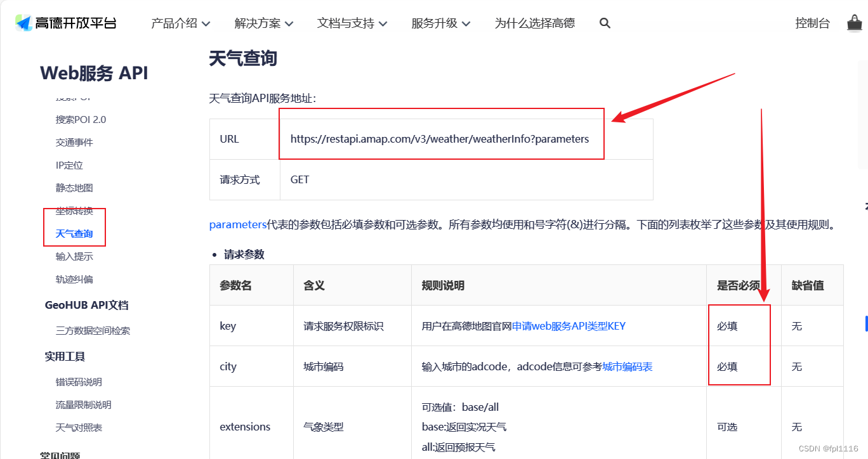Click the 高德开放平台 logo icon
The height and width of the screenshot is (459, 868).
point(24,23)
